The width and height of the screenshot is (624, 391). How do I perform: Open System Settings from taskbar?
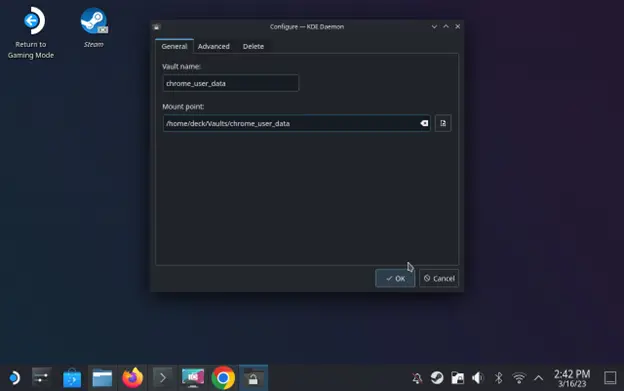(x=41, y=378)
